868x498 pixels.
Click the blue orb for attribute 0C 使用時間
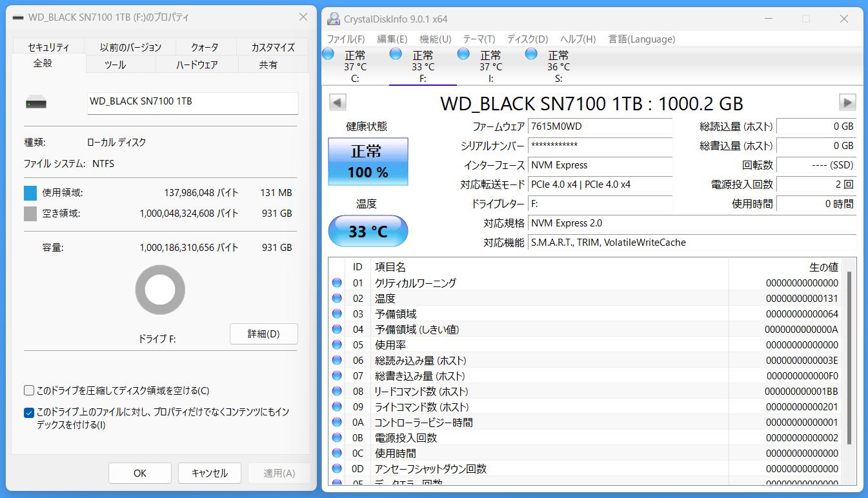[x=337, y=453]
